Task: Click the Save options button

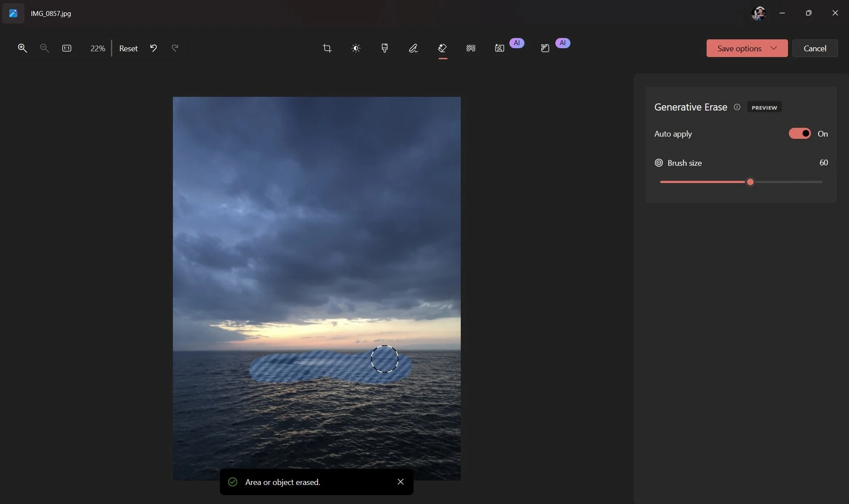Action: pos(747,48)
